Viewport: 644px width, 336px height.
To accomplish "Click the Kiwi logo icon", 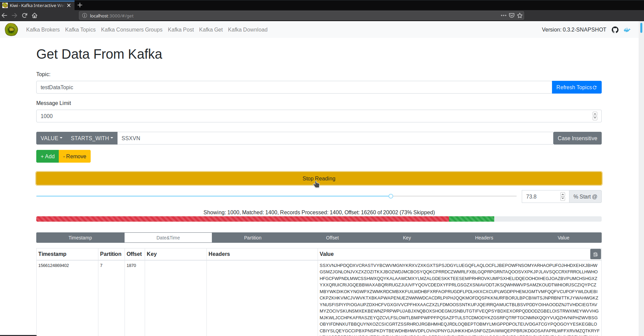I will (11, 30).
